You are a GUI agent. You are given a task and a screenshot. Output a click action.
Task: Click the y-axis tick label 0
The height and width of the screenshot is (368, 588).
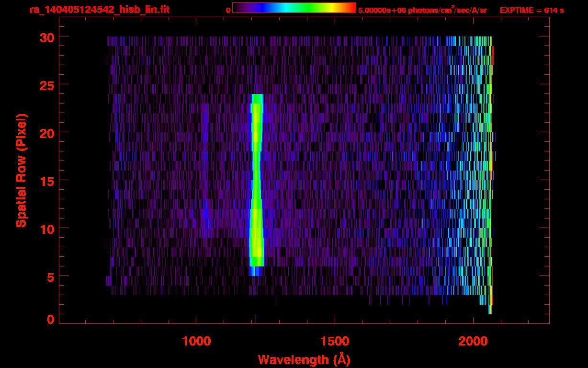click(x=50, y=320)
